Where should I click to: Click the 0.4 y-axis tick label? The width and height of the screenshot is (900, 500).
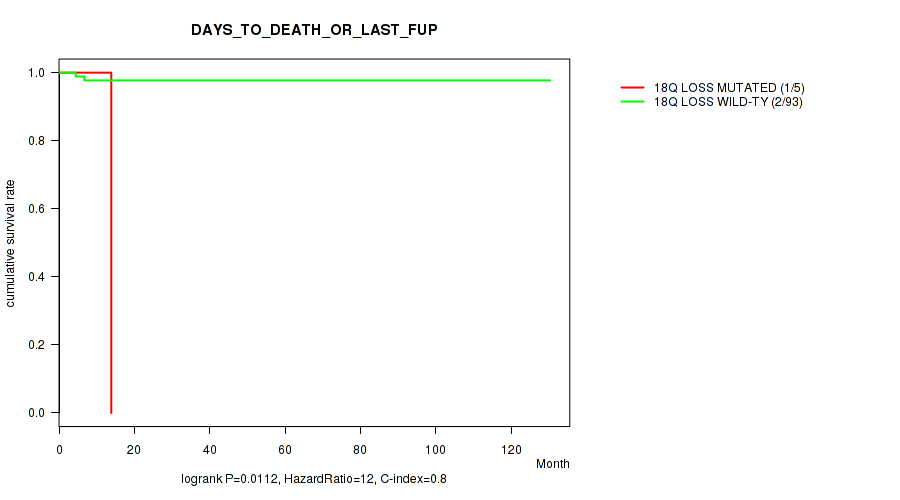[x=37, y=277]
